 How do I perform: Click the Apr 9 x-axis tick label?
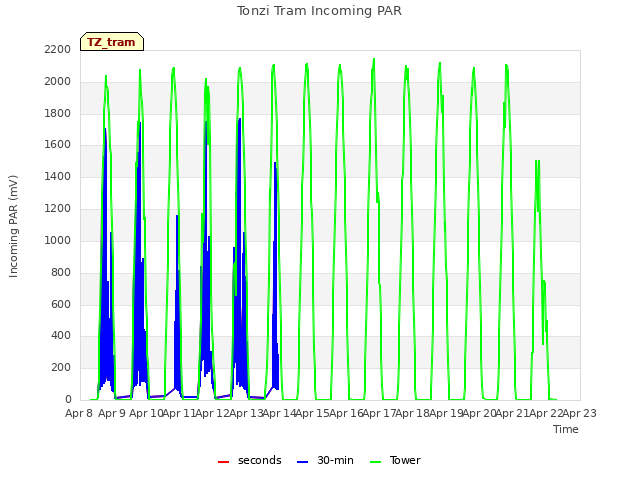(x=112, y=413)
